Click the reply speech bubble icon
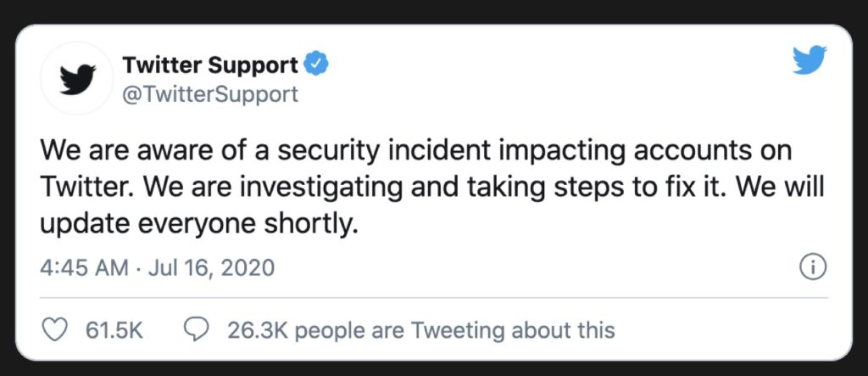This screenshot has height=376, width=868. tap(198, 330)
